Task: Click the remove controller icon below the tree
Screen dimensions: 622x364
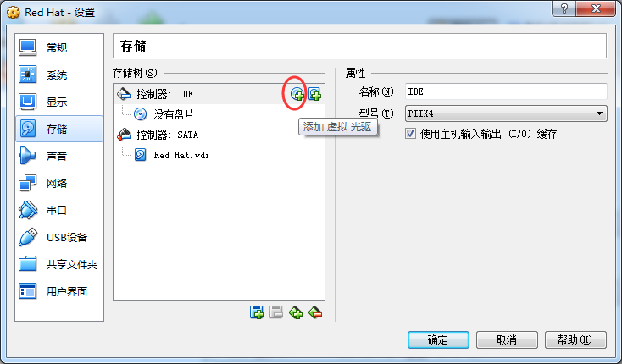Action: coord(315,312)
